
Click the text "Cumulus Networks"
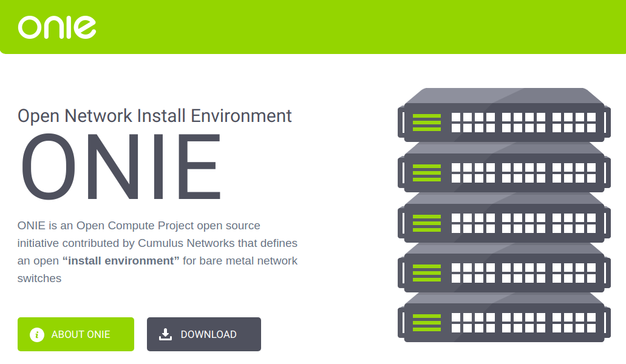(186, 243)
